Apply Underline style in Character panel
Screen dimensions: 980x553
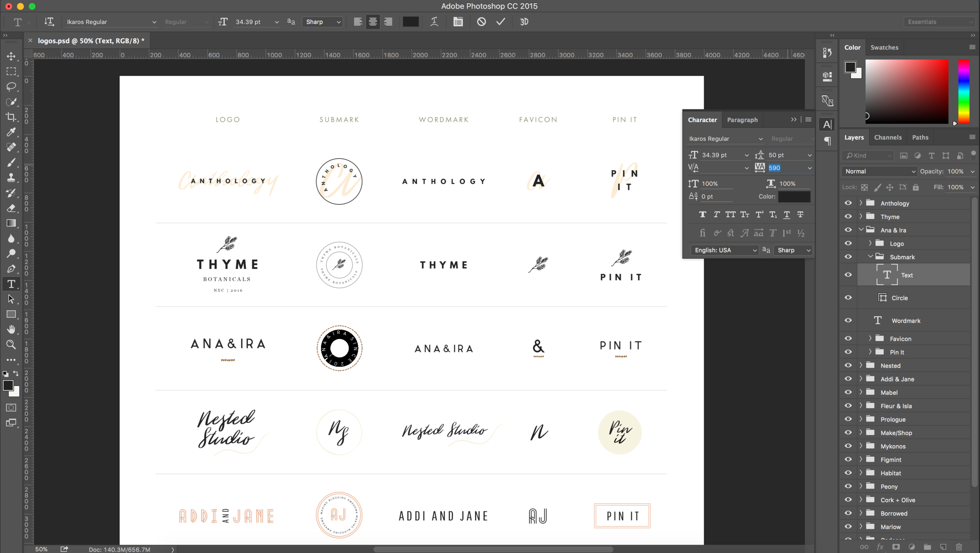click(787, 214)
